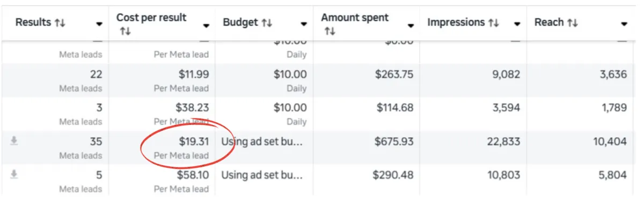Viewport: 644px width, 223px height.
Task: Expand the Budget column dropdown arrow
Action: pyautogui.click(x=304, y=24)
